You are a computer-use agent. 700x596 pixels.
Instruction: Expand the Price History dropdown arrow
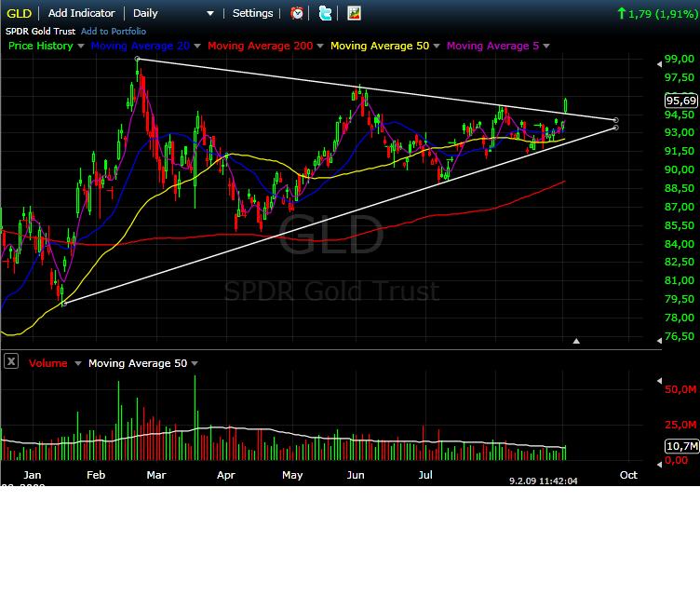pyautogui.click(x=81, y=46)
